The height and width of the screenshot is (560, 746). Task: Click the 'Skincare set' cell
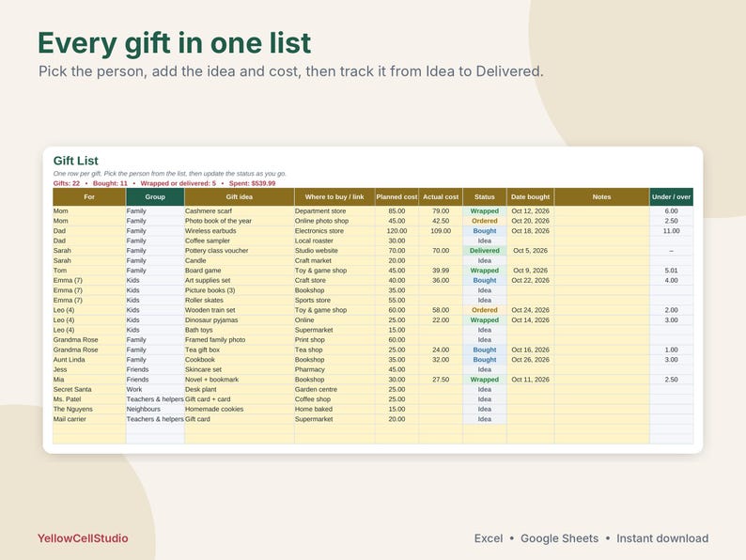240,369
